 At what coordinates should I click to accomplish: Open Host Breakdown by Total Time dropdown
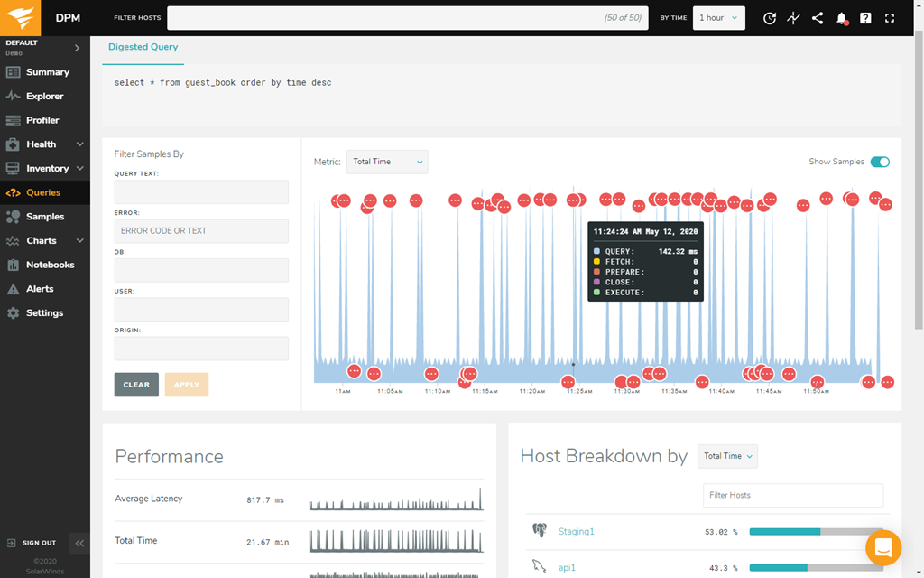(727, 456)
